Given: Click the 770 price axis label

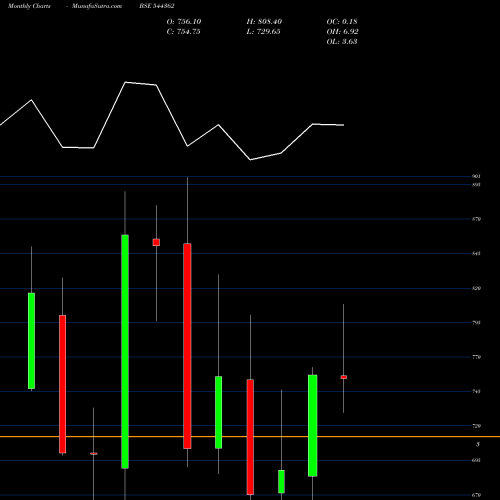Looking at the screenshot, I should [x=476, y=357].
